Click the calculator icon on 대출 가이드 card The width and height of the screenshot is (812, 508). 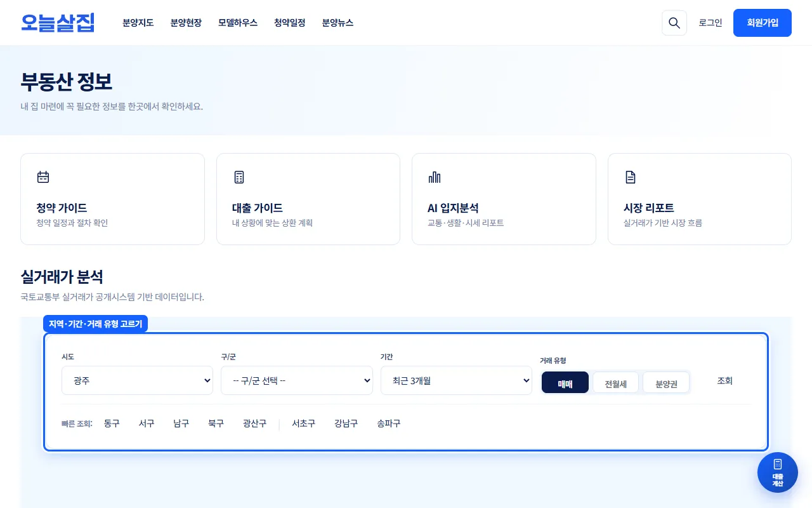pos(239,177)
